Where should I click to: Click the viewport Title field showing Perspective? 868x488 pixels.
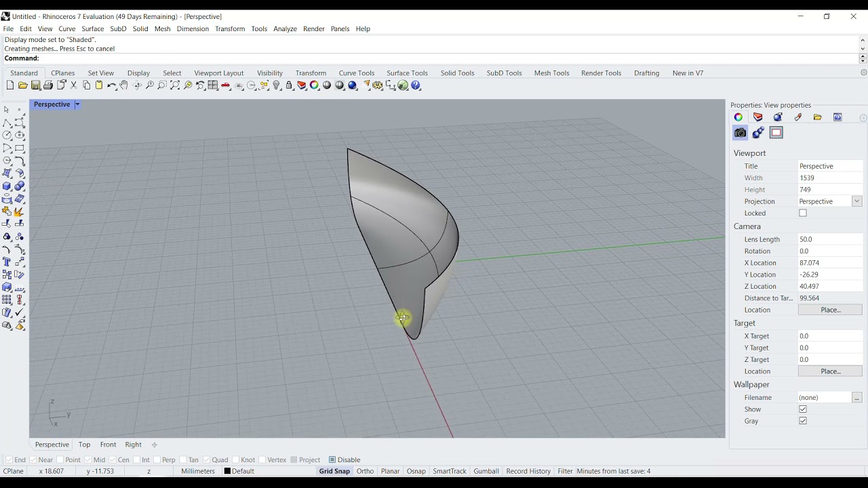(x=830, y=166)
